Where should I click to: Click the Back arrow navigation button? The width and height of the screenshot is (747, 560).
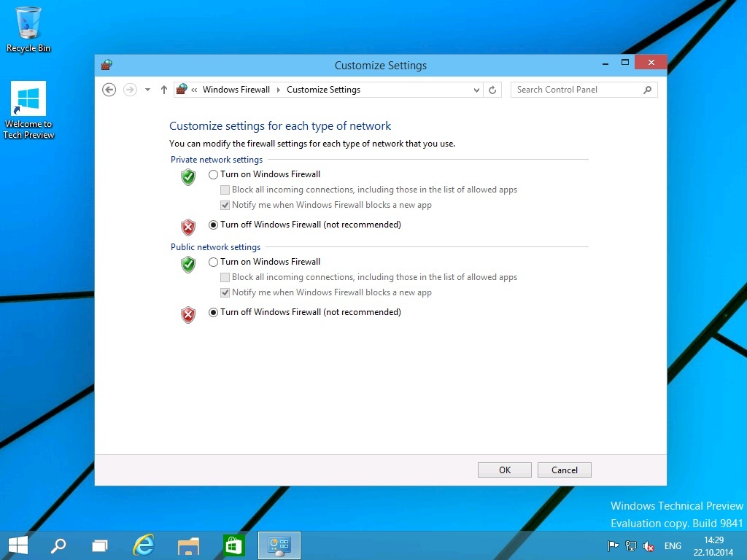(x=109, y=90)
